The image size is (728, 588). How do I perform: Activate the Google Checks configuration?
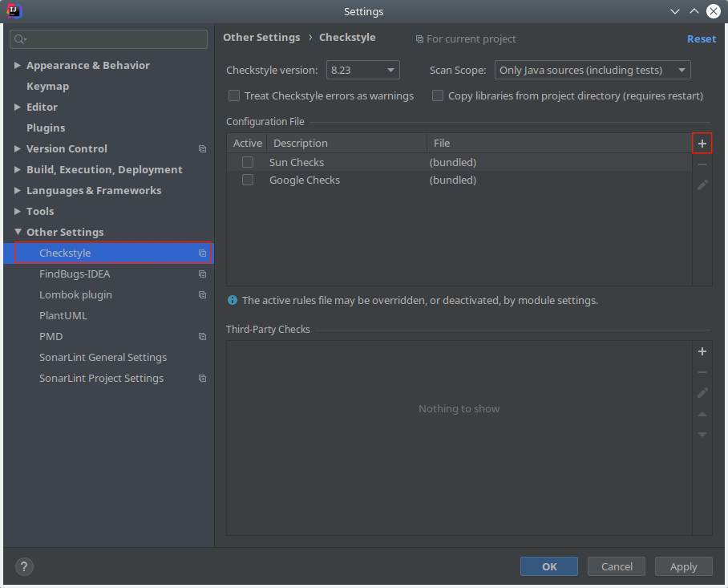[x=248, y=180]
